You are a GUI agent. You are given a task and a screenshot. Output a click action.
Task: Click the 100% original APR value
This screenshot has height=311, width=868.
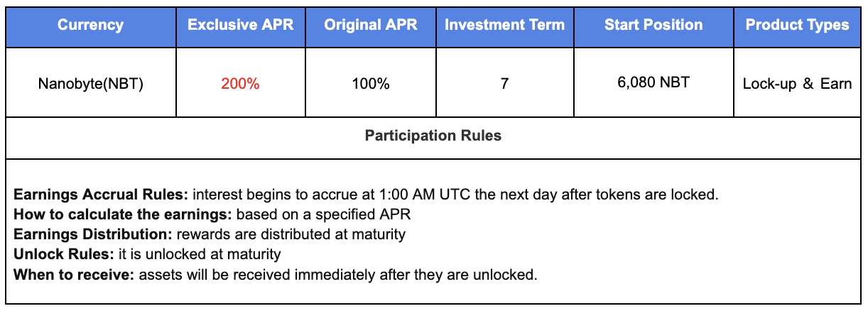click(x=370, y=84)
